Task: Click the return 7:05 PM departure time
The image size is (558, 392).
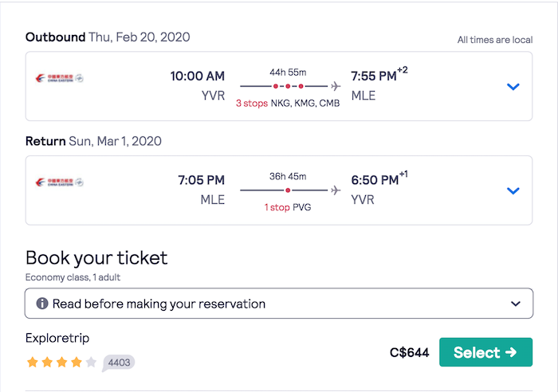Action: coord(202,180)
